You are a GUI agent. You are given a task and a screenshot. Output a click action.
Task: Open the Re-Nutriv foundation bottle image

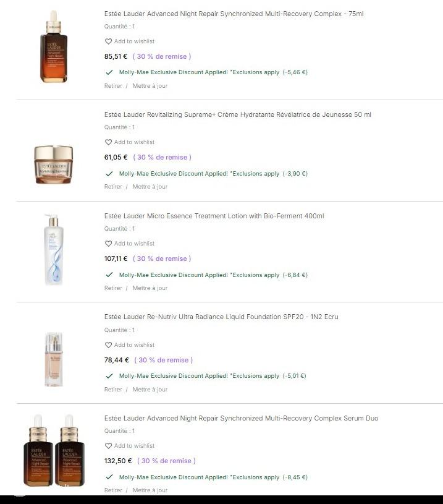pos(54,359)
